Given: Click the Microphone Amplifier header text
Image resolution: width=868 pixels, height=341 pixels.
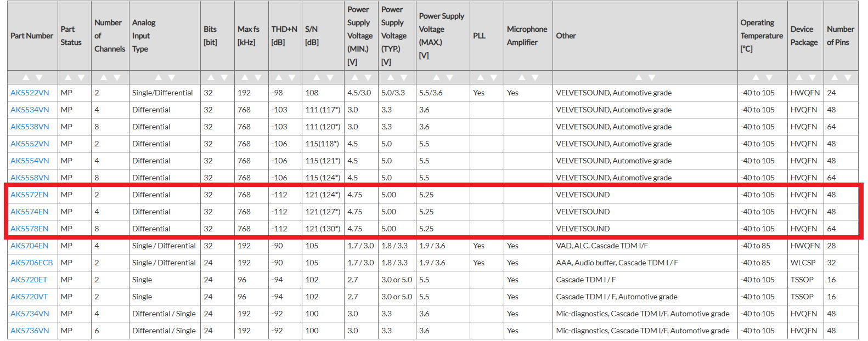Looking at the screenshot, I should coord(527,36).
